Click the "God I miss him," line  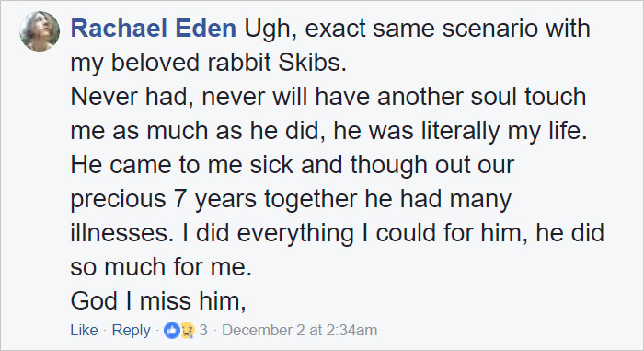click(158, 300)
